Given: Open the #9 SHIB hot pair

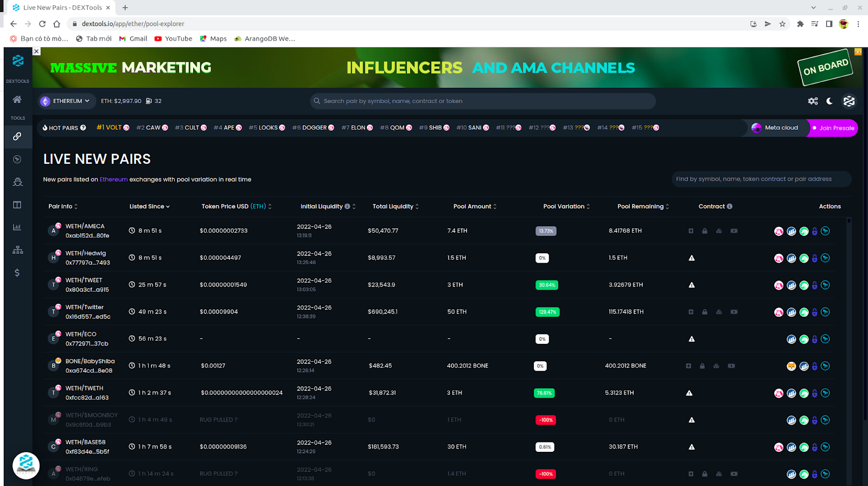Looking at the screenshot, I should (x=435, y=127).
